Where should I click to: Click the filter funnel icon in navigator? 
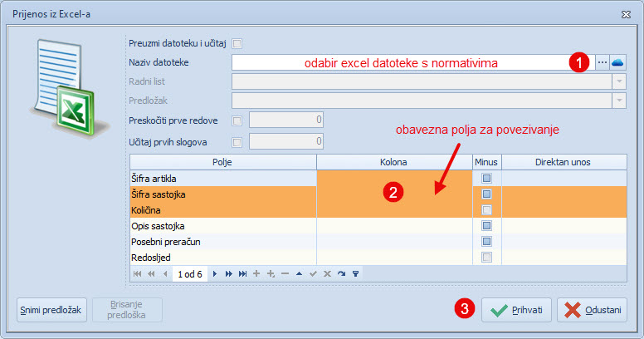point(355,273)
